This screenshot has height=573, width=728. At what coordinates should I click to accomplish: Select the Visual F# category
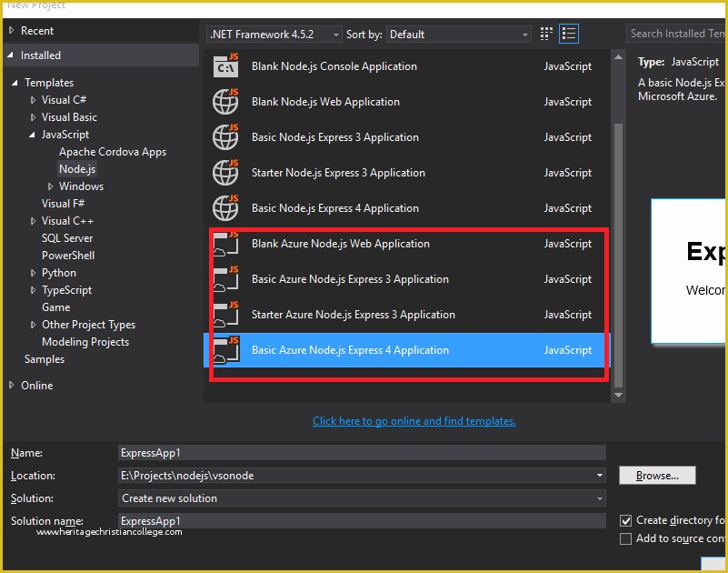63,204
